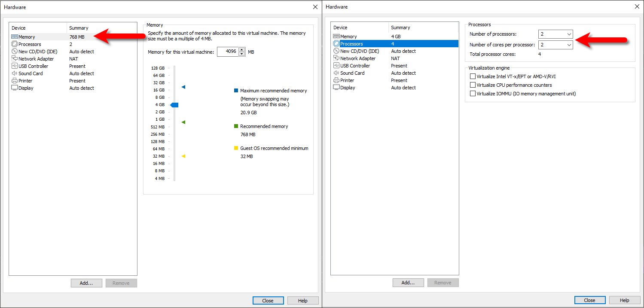Select New CD/DVD (IDE) row in right window
The image size is (644, 308).
pos(395,51)
